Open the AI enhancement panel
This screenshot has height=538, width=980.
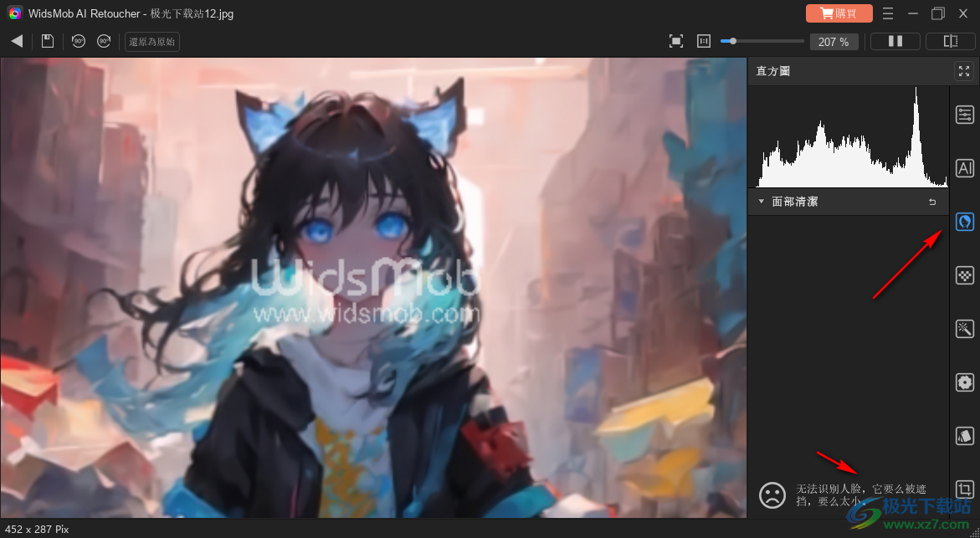pyautogui.click(x=965, y=168)
